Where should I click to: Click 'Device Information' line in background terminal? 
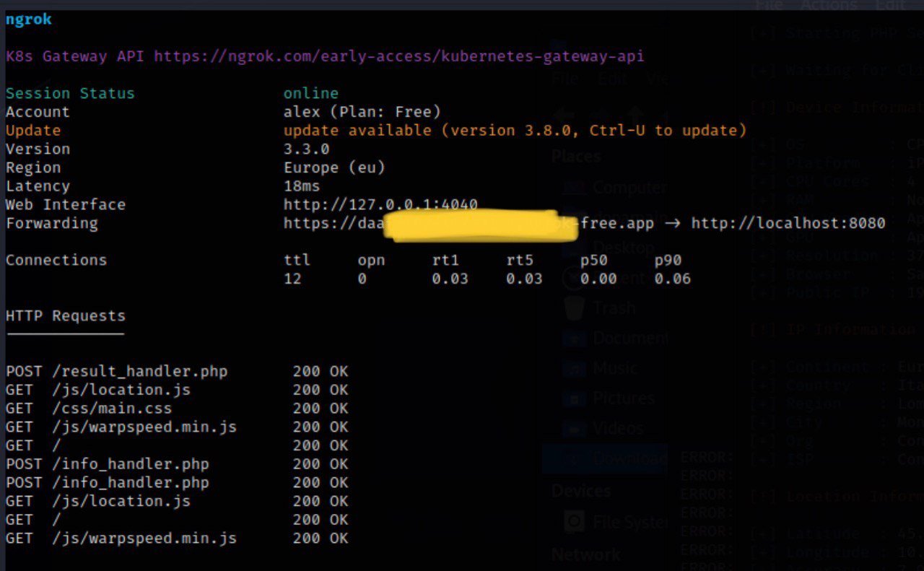click(837, 108)
